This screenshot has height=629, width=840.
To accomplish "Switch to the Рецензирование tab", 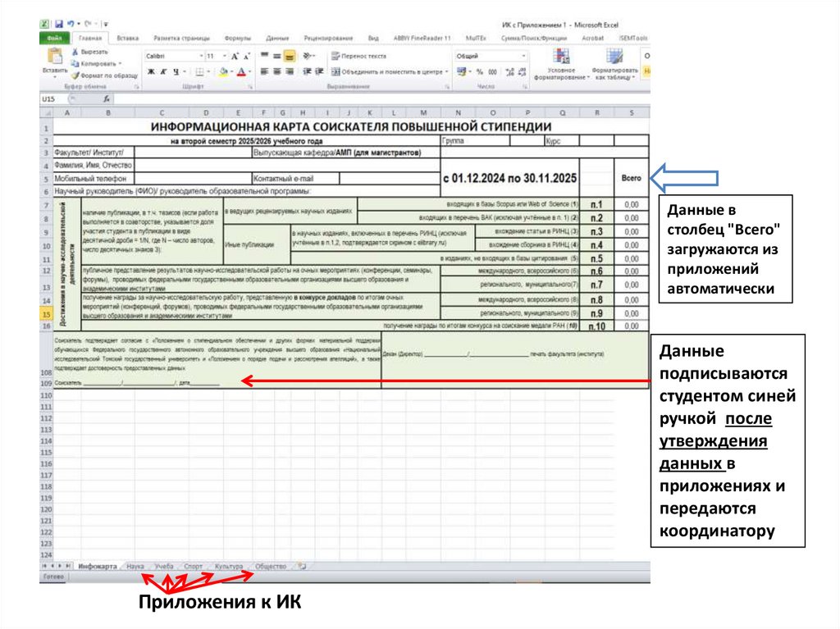I will click(x=328, y=38).
